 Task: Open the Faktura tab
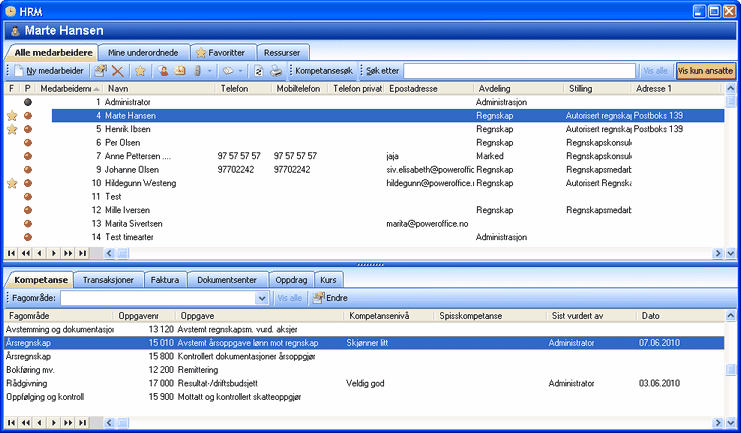(x=165, y=280)
